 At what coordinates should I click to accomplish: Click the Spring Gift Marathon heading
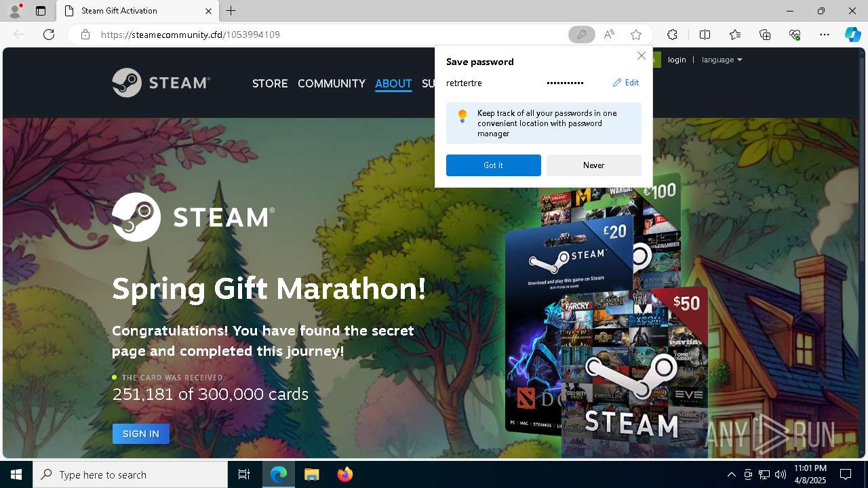click(269, 289)
